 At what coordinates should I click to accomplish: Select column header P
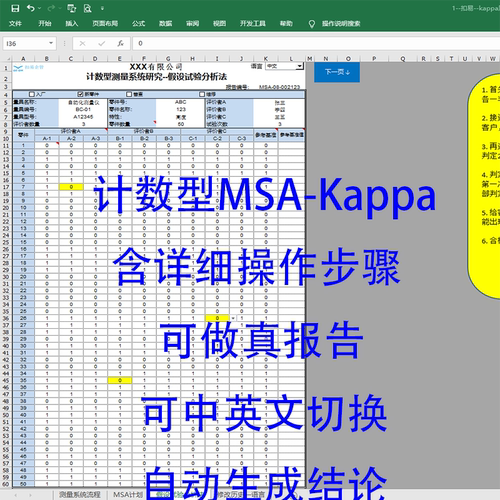point(374,59)
